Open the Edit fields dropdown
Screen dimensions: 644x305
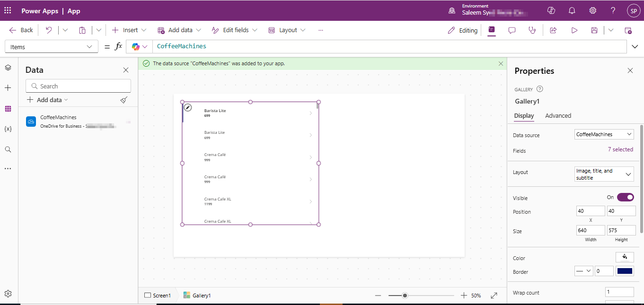pyautogui.click(x=234, y=30)
